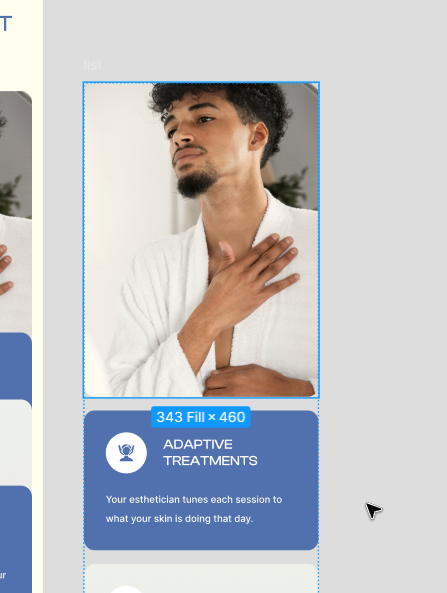Select the lower blue card in left frame

pyautogui.click(x=16, y=539)
